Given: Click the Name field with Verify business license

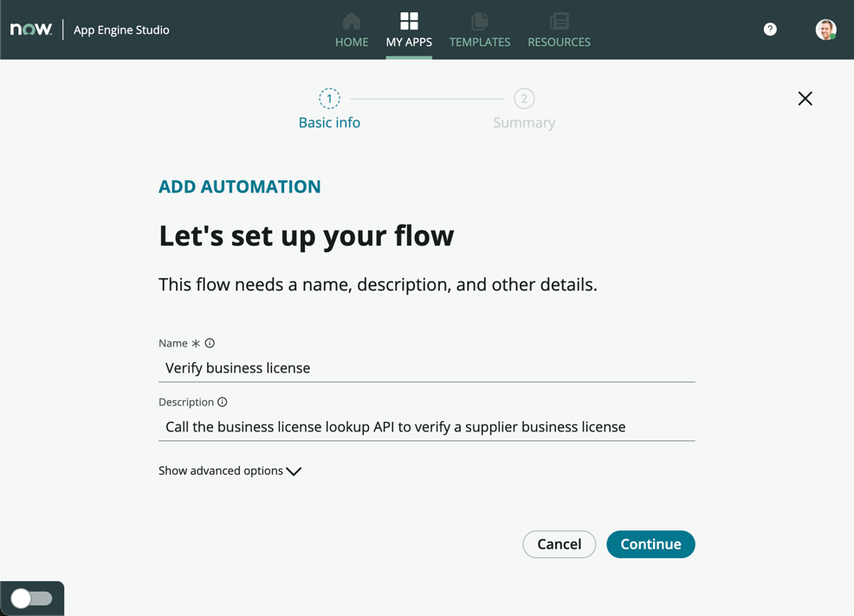Looking at the screenshot, I should [426, 368].
